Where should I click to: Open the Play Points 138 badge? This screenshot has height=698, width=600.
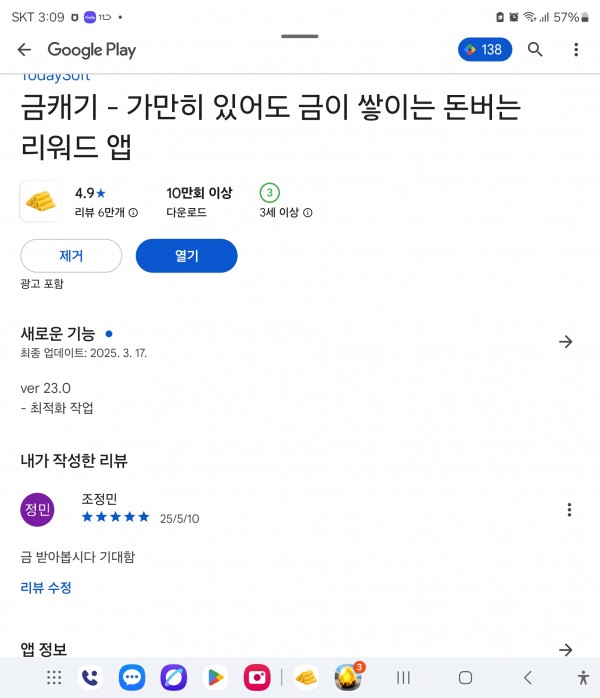pos(485,49)
